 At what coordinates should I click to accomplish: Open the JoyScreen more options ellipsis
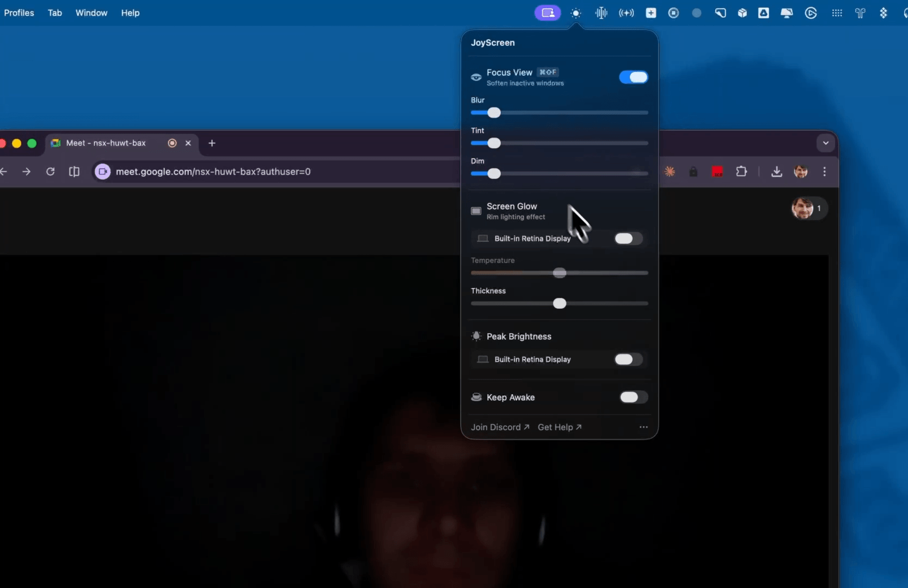(x=643, y=427)
